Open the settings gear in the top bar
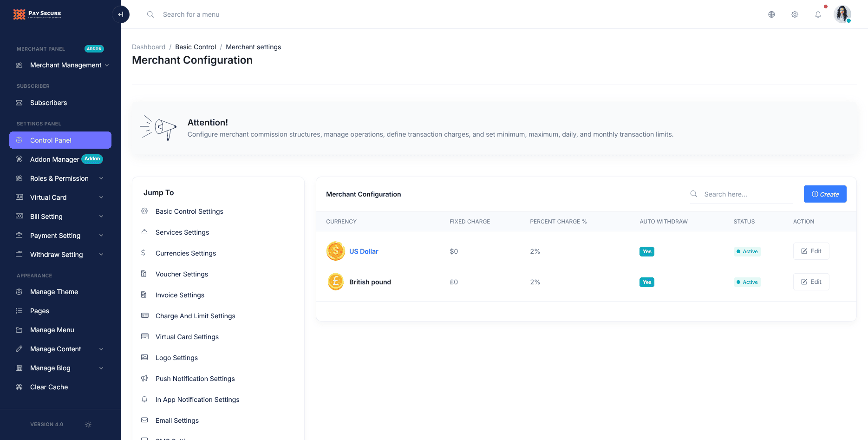 [795, 14]
